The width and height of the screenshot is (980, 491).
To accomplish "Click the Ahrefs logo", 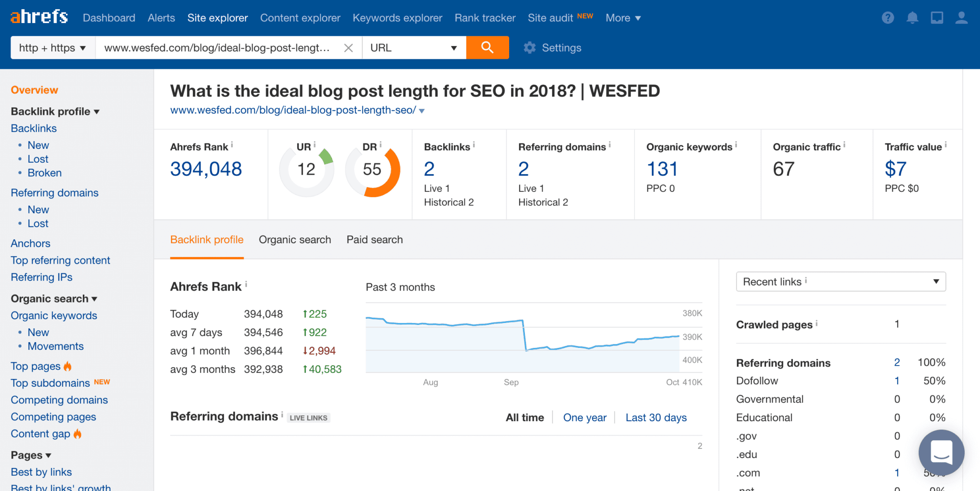I will tap(39, 17).
